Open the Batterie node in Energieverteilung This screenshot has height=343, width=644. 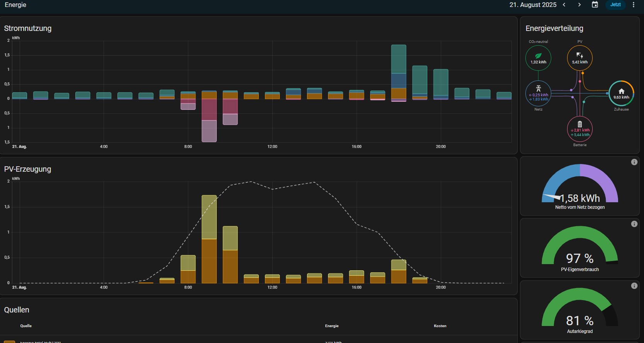[x=579, y=129]
